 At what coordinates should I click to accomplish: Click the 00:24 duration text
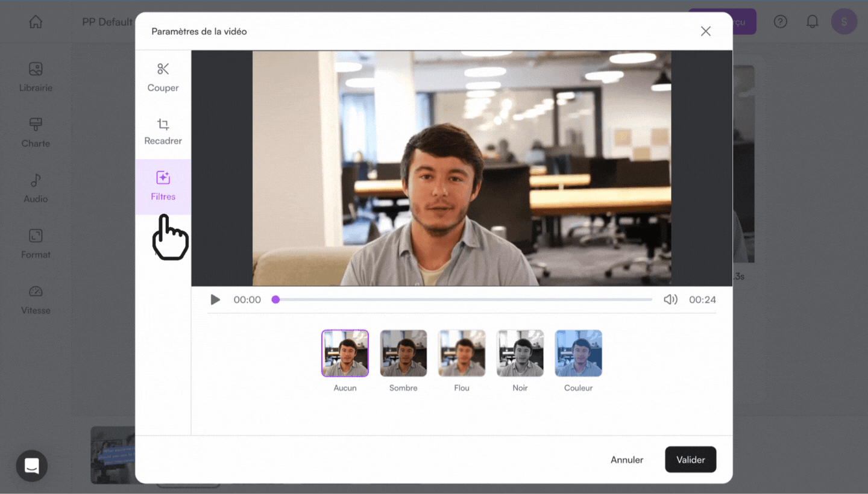702,299
